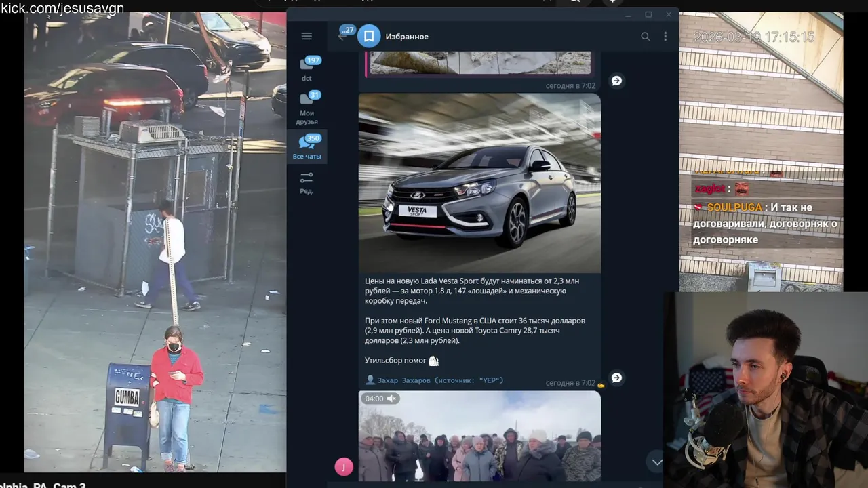868x488 pixels.
Task: Open the Lada Vesta Sport photo
Action: pos(479,183)
